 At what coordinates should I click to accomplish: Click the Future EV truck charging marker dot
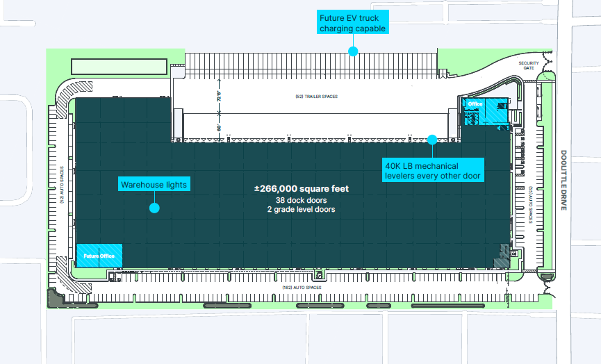coord(353,51)
